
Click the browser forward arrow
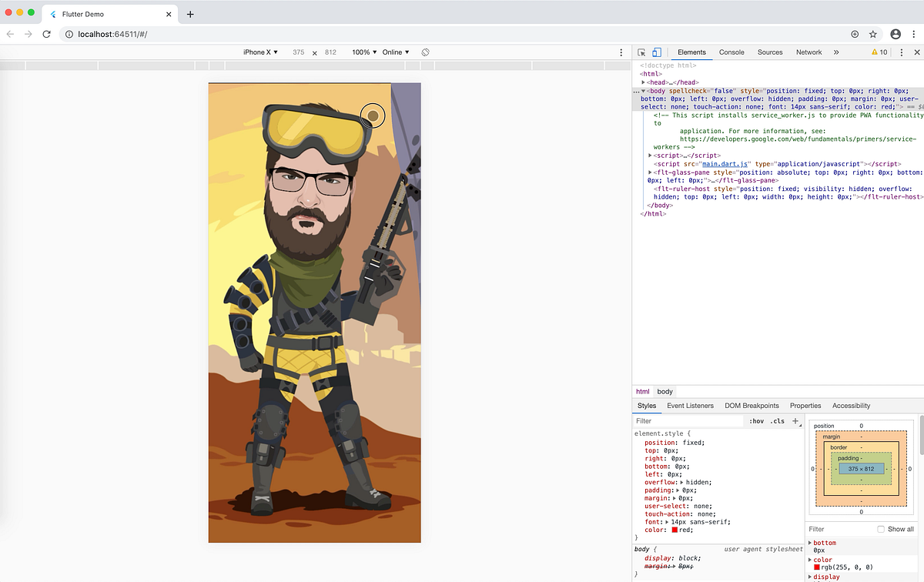pyautogui.click(x=28, y=34)
